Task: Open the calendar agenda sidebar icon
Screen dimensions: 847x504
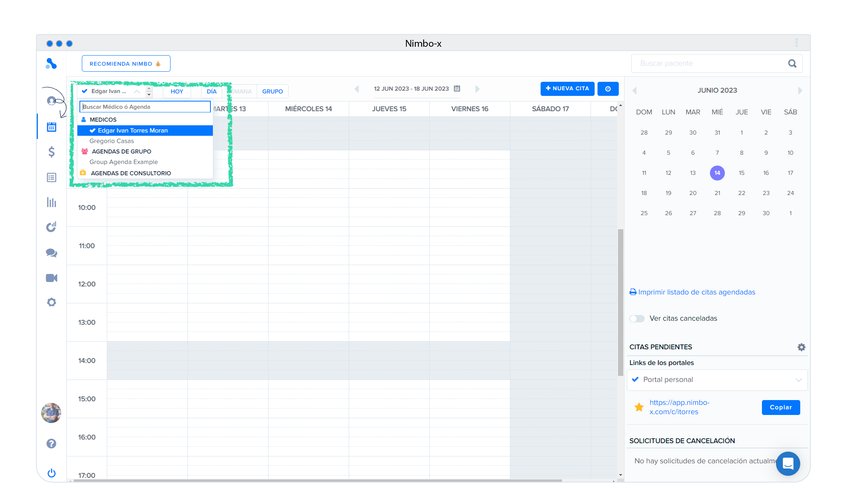Action: point(52,127)
